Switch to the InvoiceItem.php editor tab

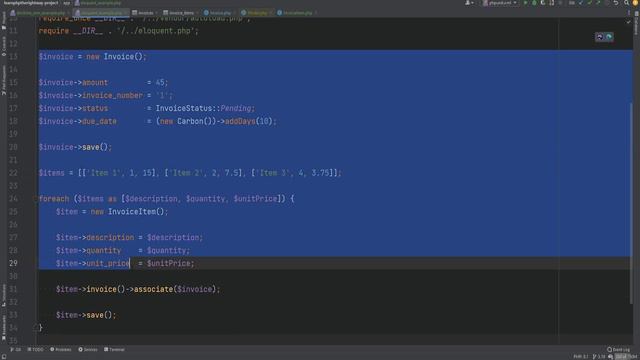296,13
